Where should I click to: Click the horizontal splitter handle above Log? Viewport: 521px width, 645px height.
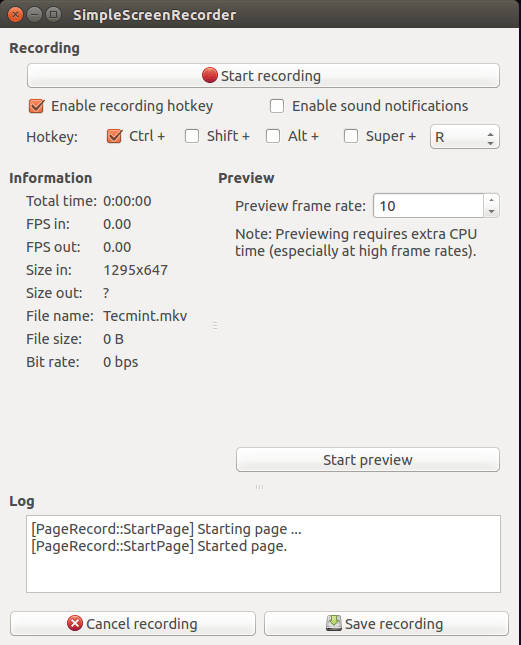(259, 487)
